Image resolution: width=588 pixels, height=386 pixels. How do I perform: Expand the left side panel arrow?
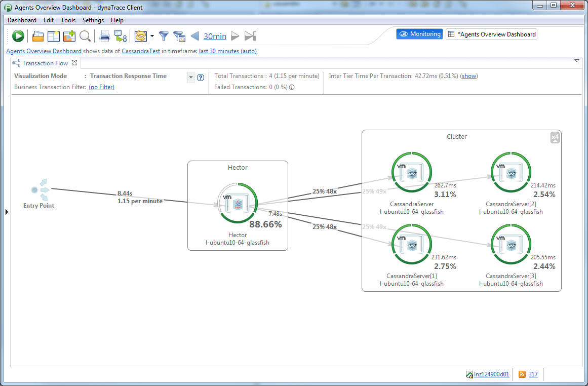pyautogui.click(x=7, y=212)
